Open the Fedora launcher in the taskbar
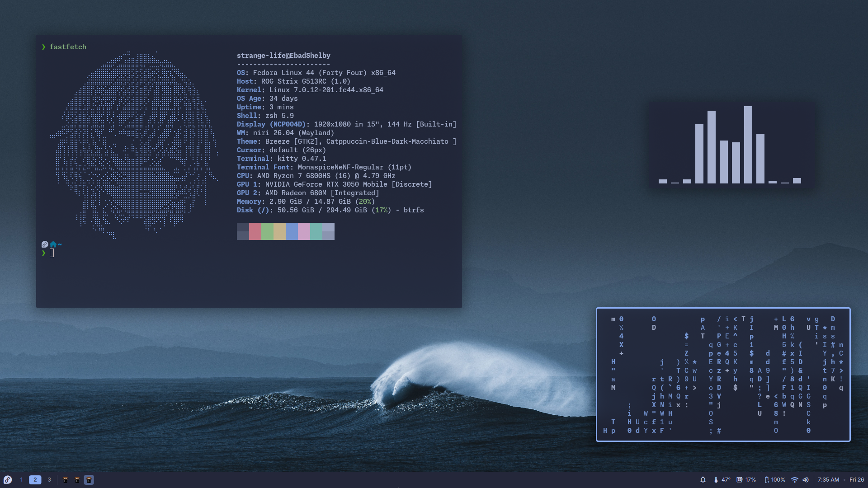 click(8, 480)
